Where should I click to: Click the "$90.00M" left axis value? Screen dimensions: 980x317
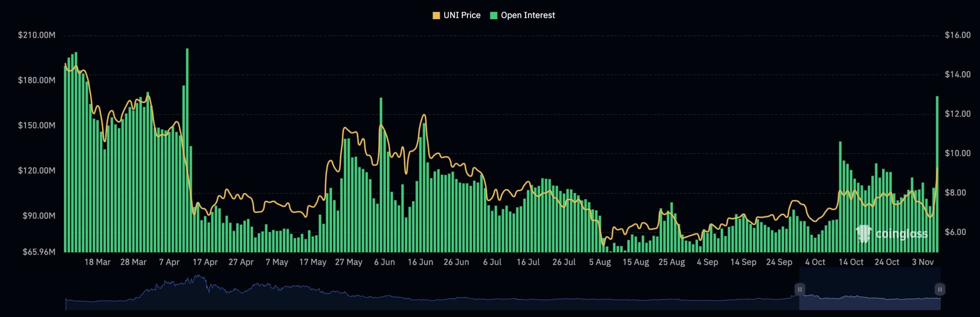pos(39,216)
